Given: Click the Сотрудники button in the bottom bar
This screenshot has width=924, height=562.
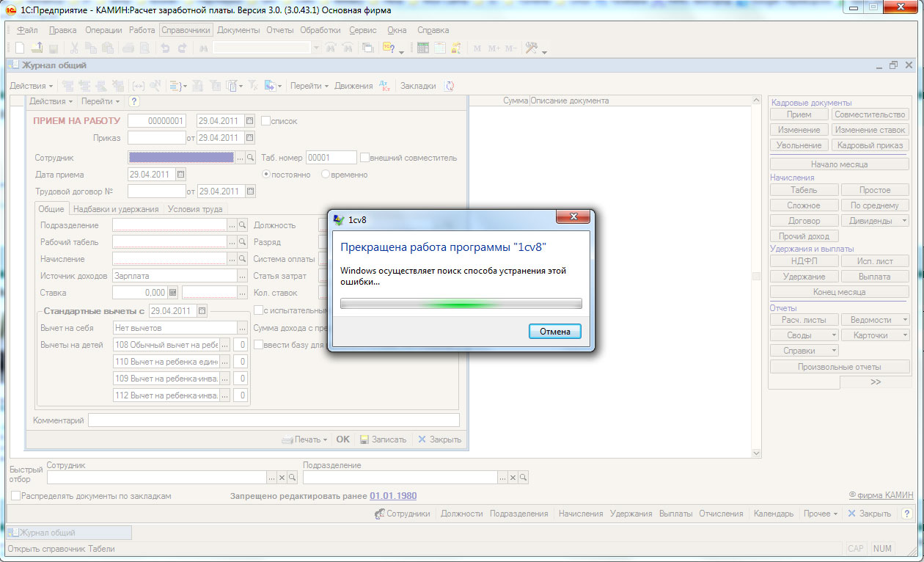Looking at the screenshot, I should pyautogui.click(x=403, y=514).
